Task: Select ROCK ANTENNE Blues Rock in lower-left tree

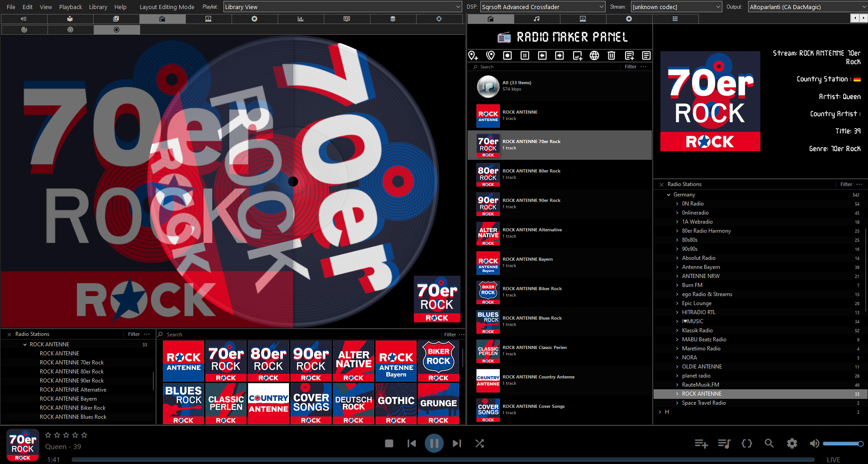Action: [73, 417]
